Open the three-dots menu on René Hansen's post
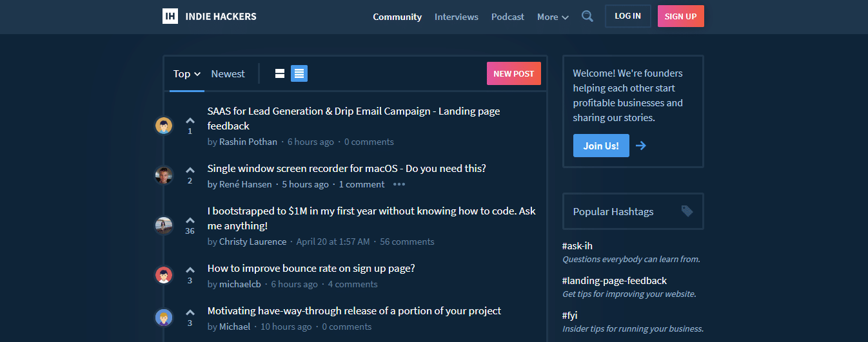 pyautogui.click(x=399, y=184)
